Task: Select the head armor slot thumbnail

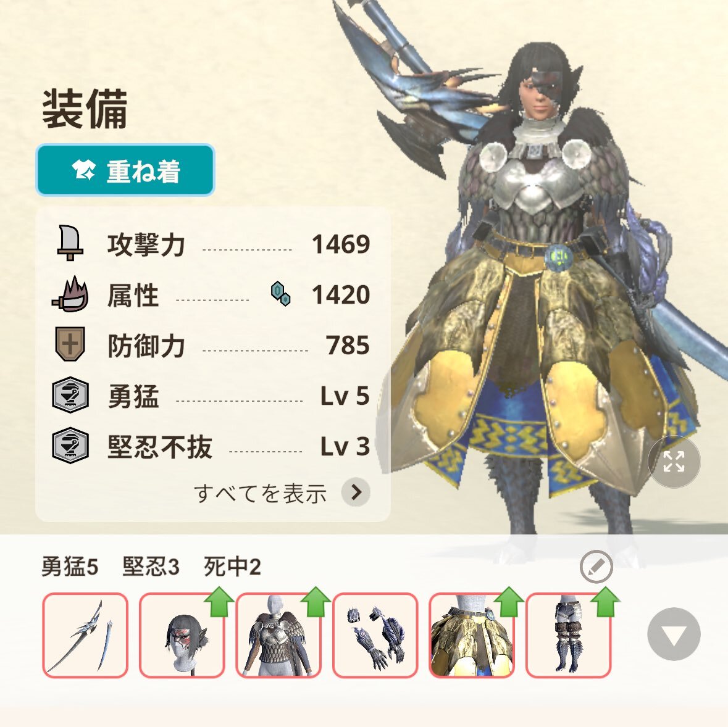Action: [182, 635]
